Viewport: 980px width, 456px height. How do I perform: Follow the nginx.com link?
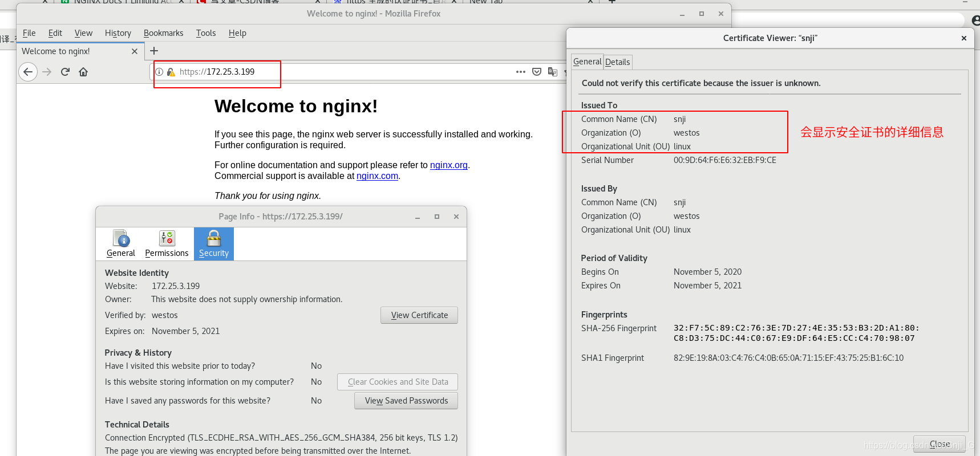[377, 176]
